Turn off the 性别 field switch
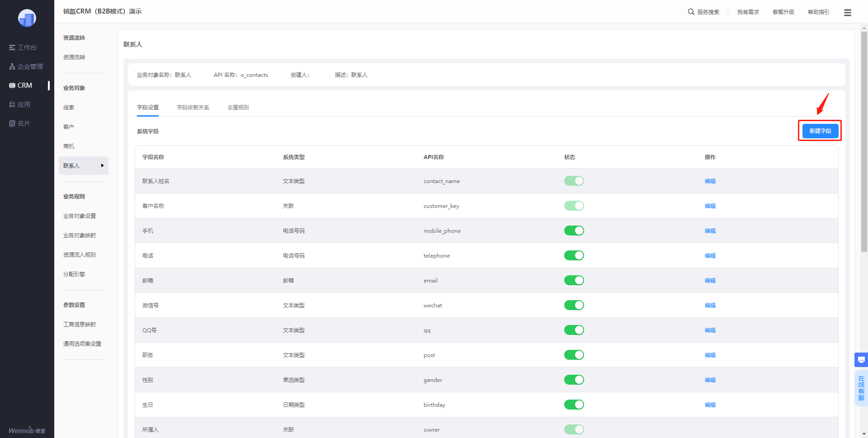The height and width of the screenshot is (438, 868). [x=574, y=380]
